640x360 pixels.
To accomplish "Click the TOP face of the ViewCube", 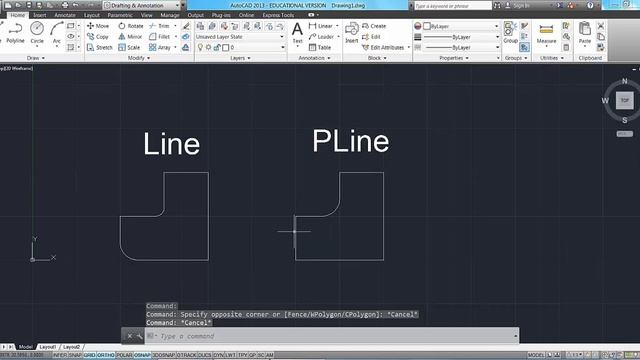I will [624, 100].
